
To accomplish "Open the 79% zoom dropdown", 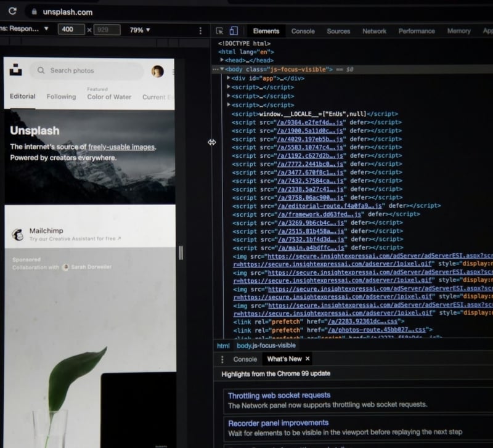I will click(x=140, y=30).
